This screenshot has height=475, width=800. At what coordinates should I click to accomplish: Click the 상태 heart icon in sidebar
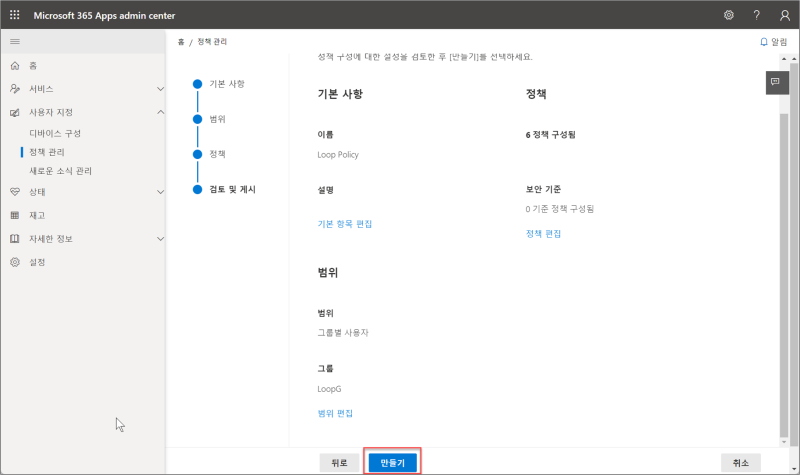pos(15,192)
